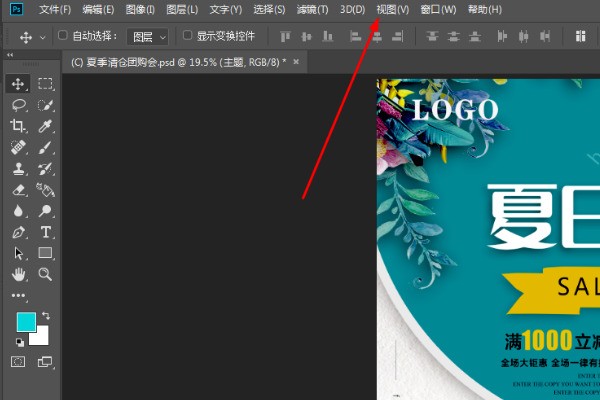Select the Clone Stamp tool
The width and height of the screenshot is (600, 400).
click(18, 168)
